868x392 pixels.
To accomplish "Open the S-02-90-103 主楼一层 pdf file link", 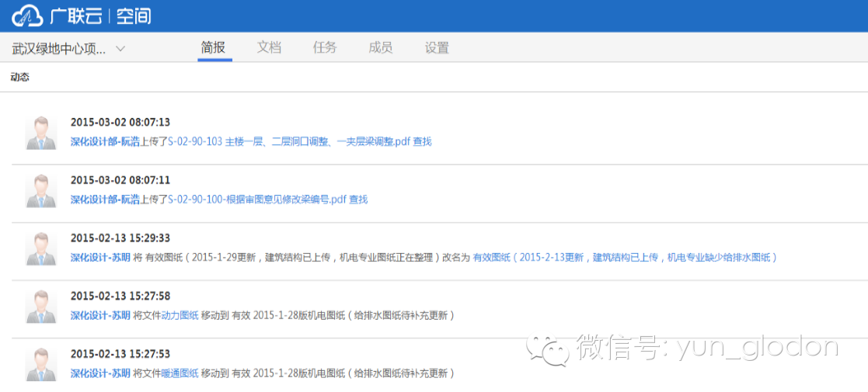I will click(288, 142).
